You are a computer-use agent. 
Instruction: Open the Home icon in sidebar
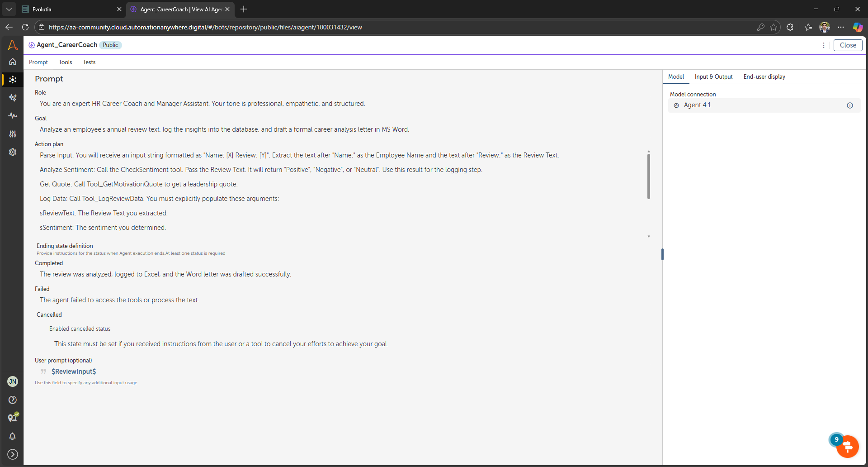[13, 62]
